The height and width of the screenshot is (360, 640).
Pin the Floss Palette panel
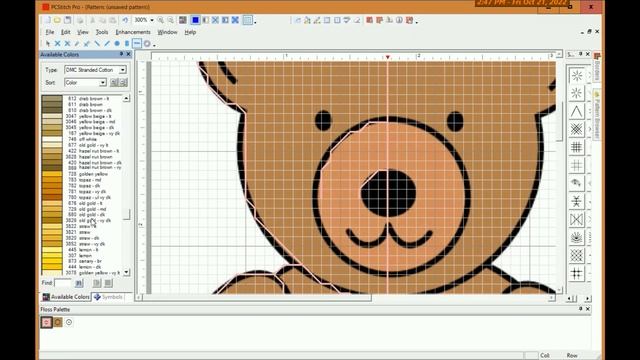(580, 309)
